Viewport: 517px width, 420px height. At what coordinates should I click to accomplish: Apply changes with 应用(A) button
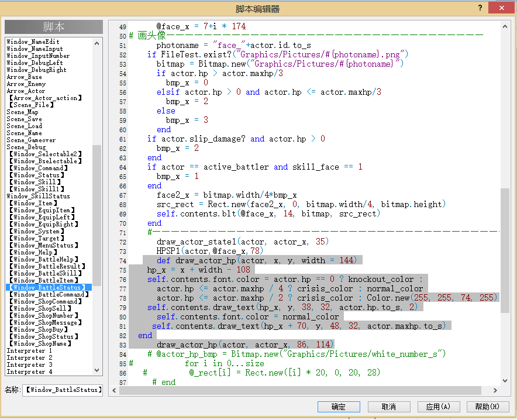click(438, 407)
